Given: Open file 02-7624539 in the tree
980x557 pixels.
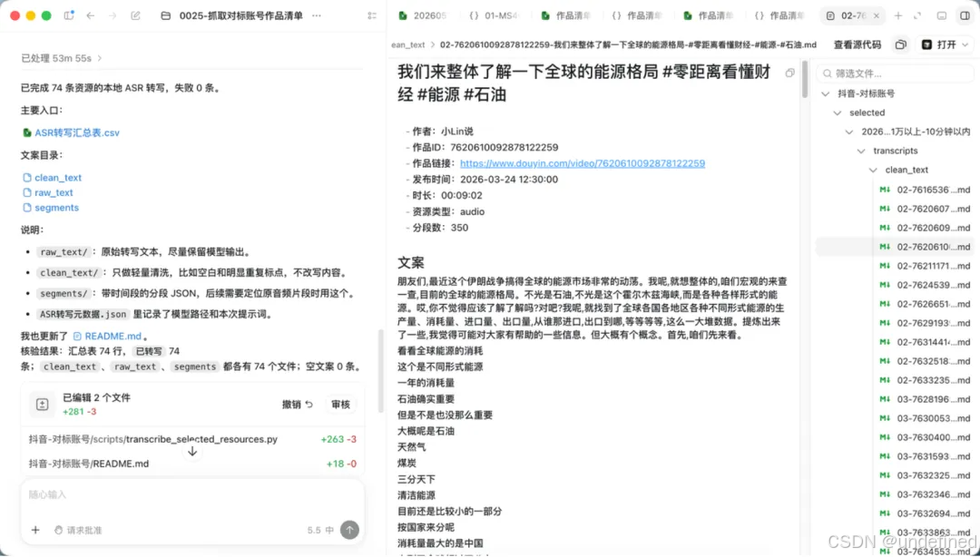Looking at the screenshot, I should pos(925,285).
